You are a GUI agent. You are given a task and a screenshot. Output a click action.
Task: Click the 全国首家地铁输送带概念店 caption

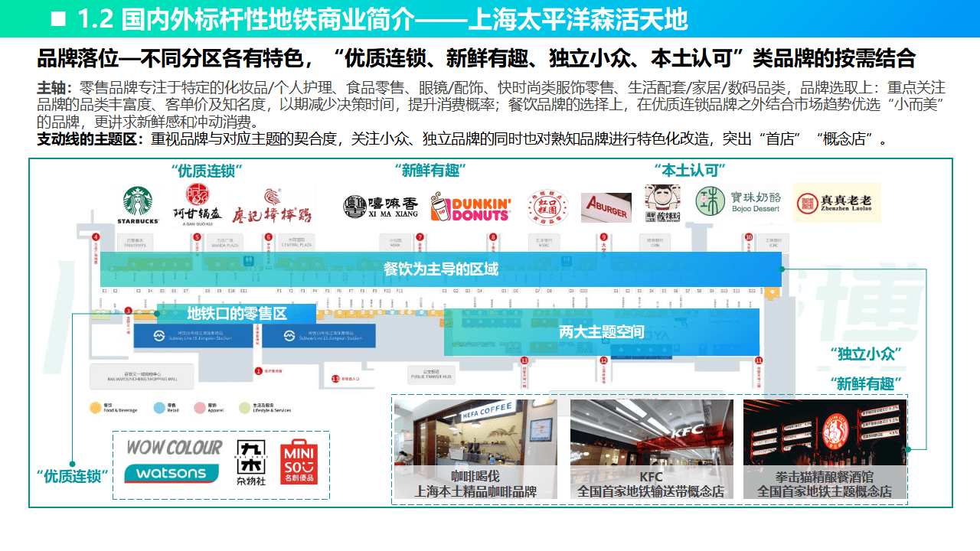(x=651, y=491)
